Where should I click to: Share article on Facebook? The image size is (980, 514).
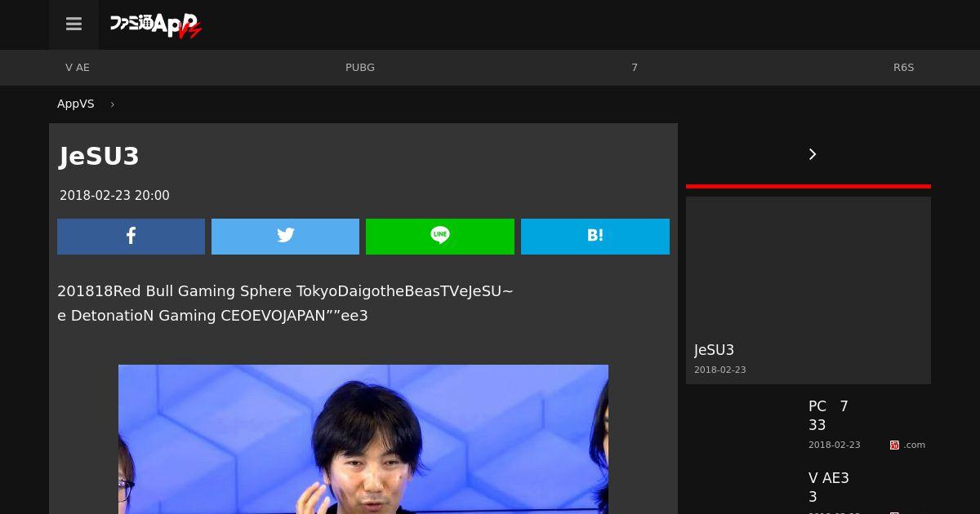pyautogui.click(x=131, y=236)
